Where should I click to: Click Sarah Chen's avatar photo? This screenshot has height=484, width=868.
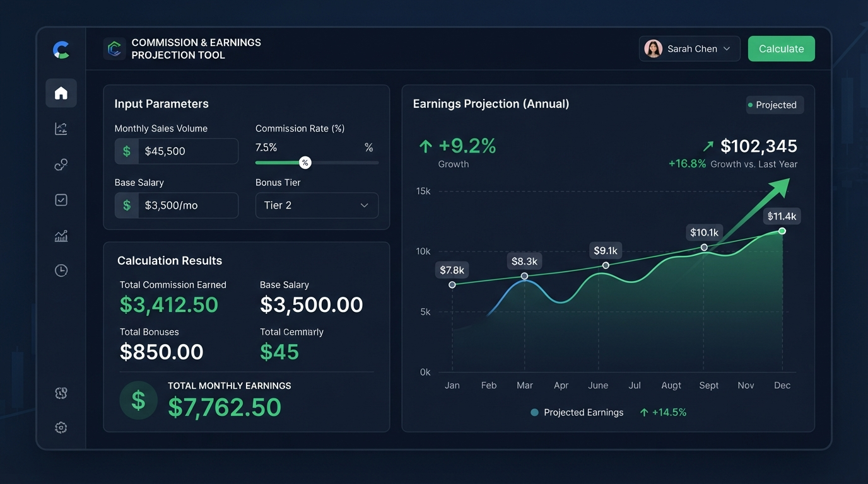click(654, 49)
